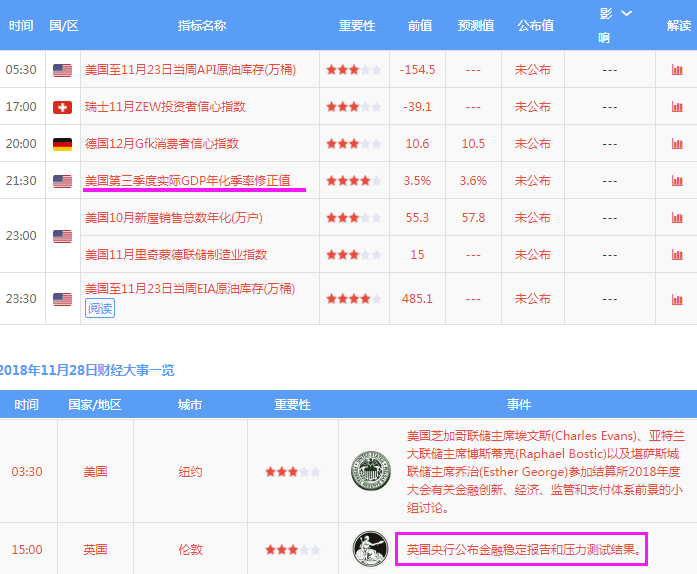Image resolution: width=697 pixels, height=574 pixels.
Task: Click the 重要性 column header in top table
Action: (356, 25)
